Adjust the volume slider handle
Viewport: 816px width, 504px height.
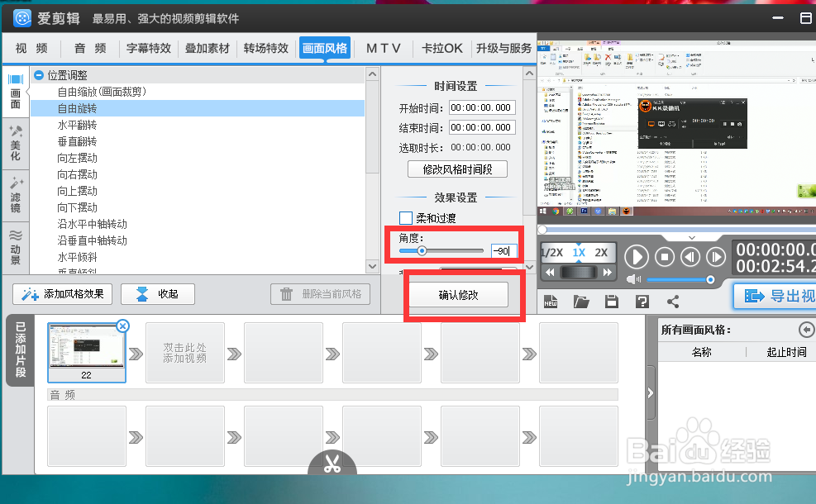coord(710,280)
